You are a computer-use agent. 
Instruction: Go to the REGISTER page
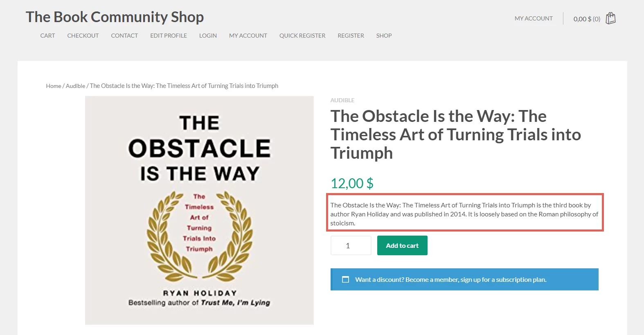[351, 36]
